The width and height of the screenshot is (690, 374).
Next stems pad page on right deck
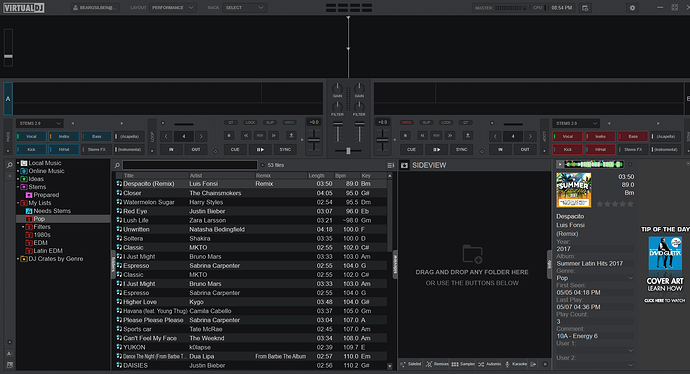658,124
